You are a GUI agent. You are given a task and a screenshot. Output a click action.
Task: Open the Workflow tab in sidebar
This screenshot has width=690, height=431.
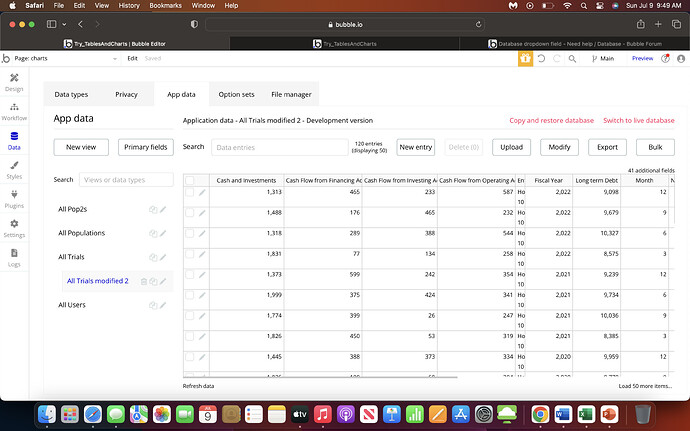pyautogui.click(x=14, y=112)
